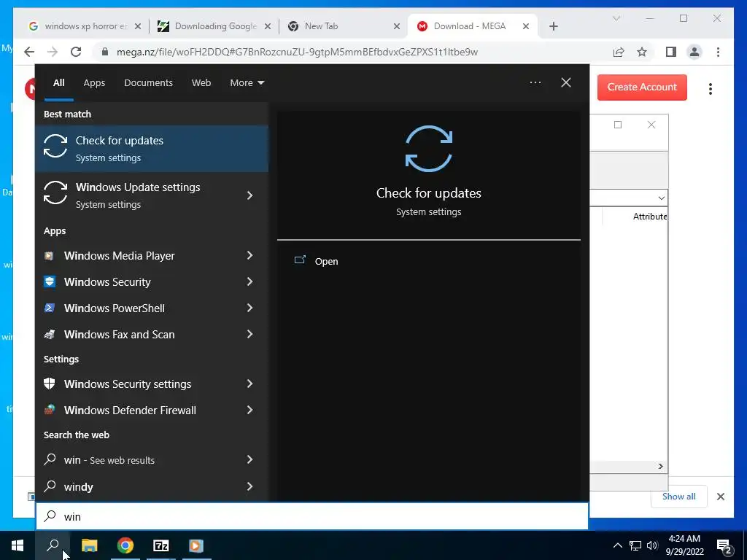The height and width of the screenshot is (560, 747).
Task: Open Chrome from the taskbar
Action: [125, 545]
